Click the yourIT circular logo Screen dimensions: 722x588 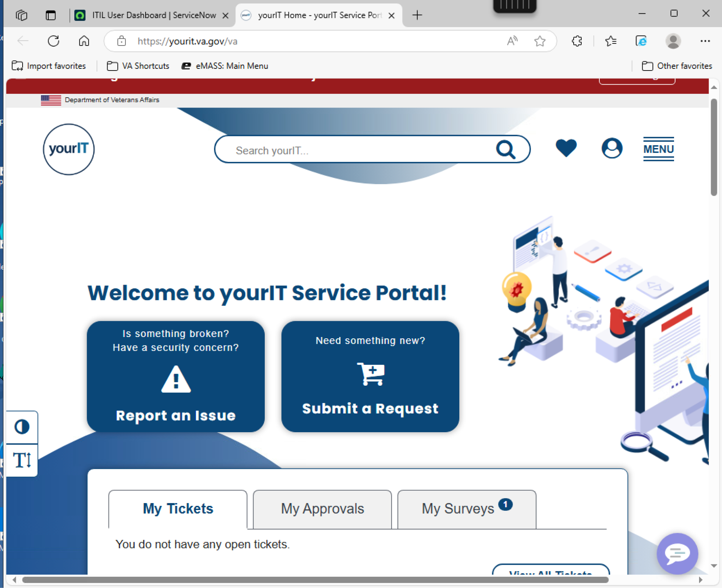click(69, 149)
